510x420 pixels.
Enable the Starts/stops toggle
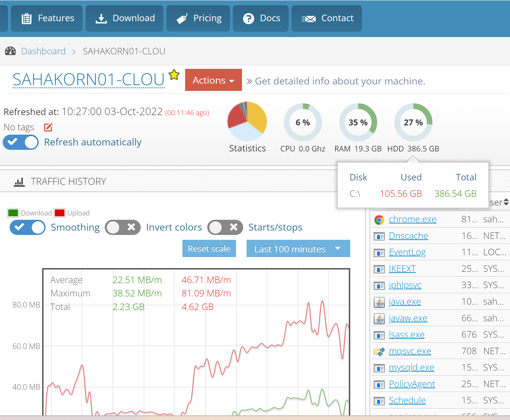point(225,227)
